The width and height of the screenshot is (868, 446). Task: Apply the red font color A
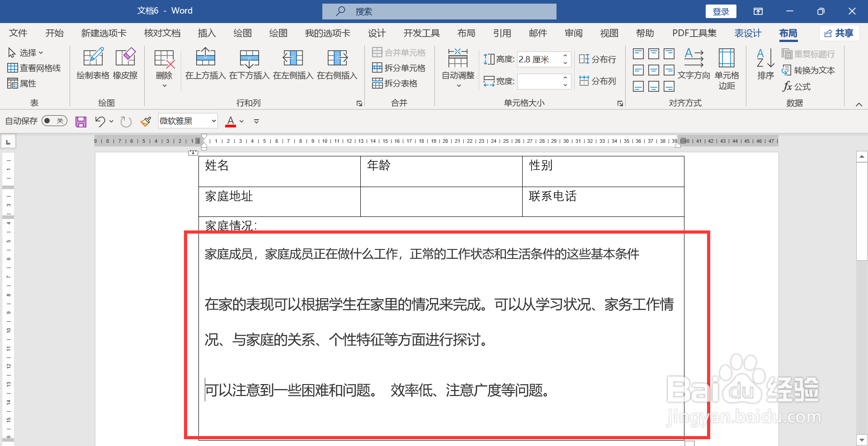click(x=231, y=121)
